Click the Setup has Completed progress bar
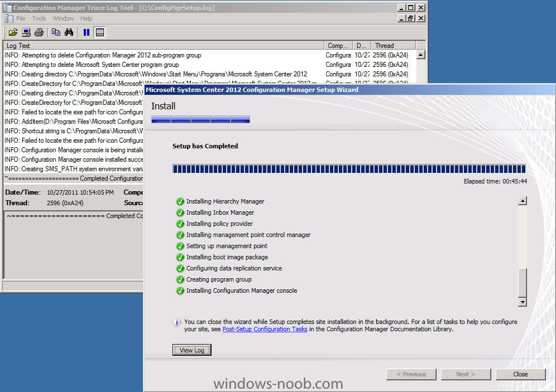 pos(349,169)
